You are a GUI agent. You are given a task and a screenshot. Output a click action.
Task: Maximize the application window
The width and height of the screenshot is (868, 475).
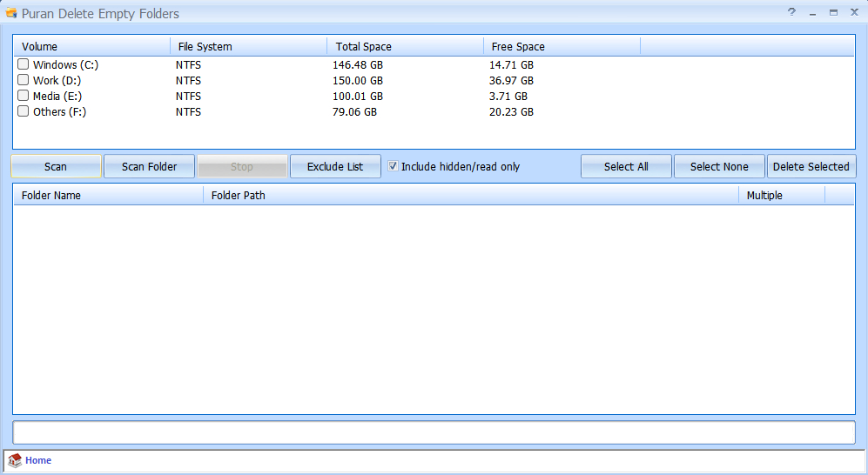click(833, 12)
